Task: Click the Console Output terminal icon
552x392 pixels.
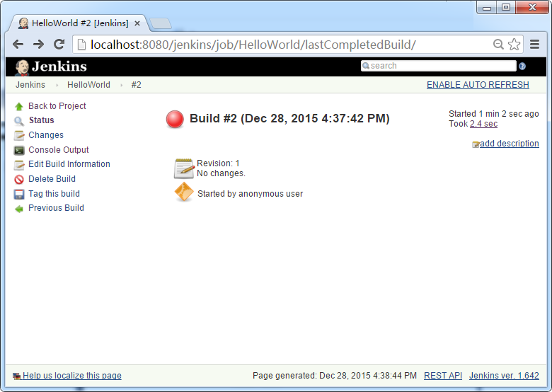Action: pyautogui.click(x=19, y=150)
